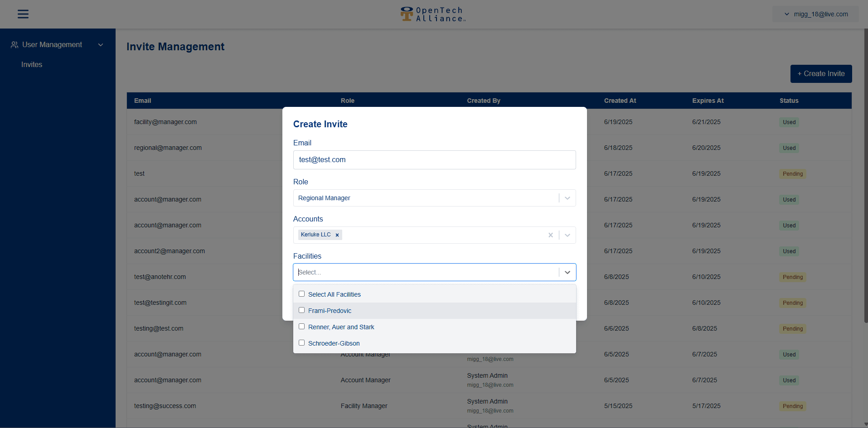Edit the Email field with test@test.com

click(434, 160)
